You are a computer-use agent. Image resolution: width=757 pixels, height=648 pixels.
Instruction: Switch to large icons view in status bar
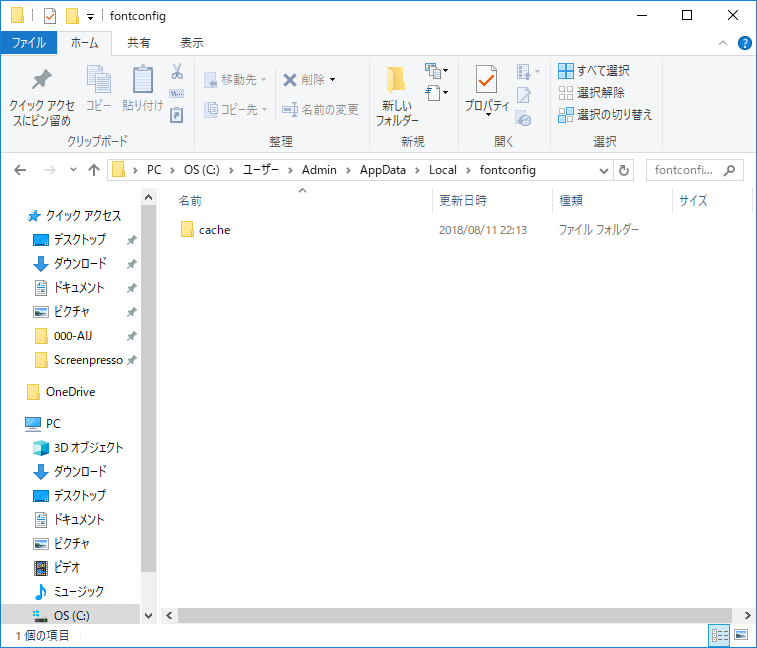741,635
